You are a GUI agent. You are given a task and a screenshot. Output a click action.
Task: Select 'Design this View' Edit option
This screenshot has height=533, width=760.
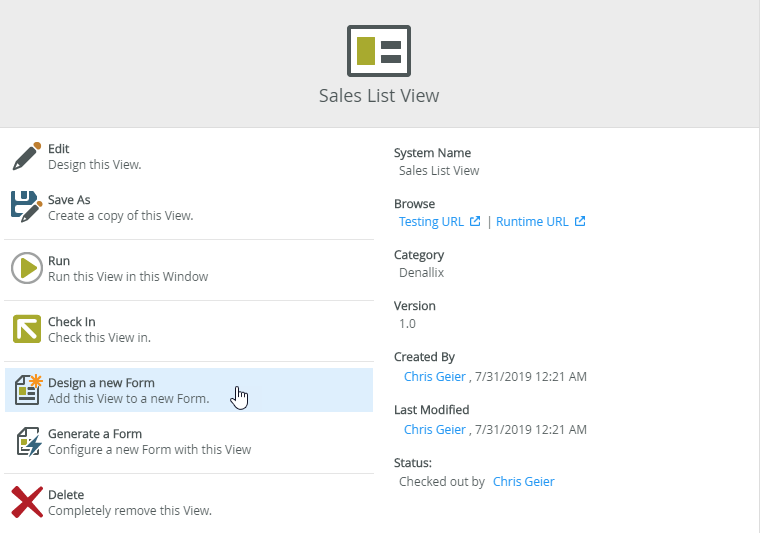[95, 165]
